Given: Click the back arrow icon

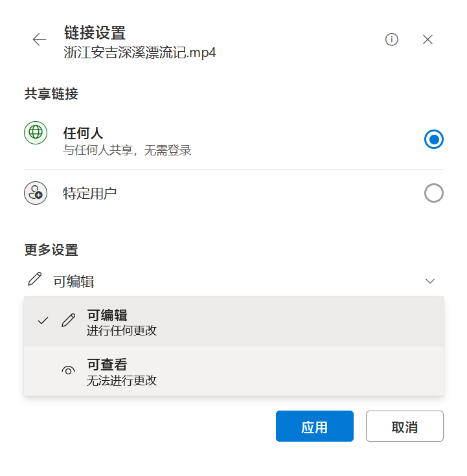Looking at the screenshot, I should [x=40, y=40].
